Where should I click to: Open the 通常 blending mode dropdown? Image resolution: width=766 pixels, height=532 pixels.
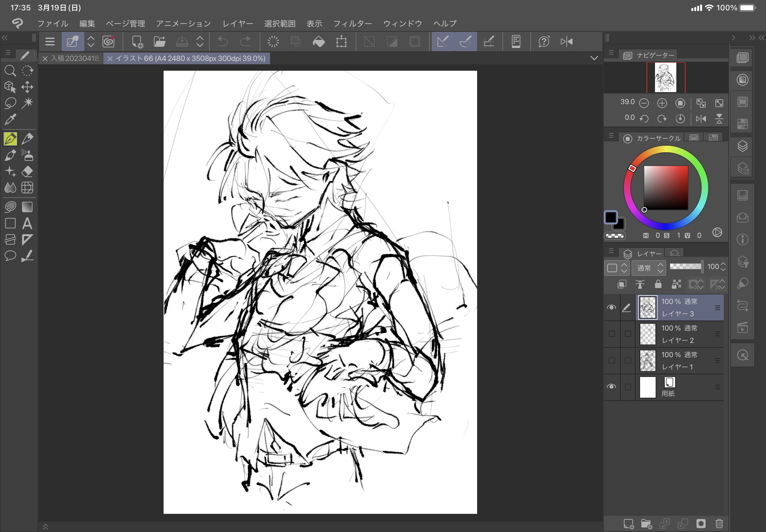tap(648, 268)
